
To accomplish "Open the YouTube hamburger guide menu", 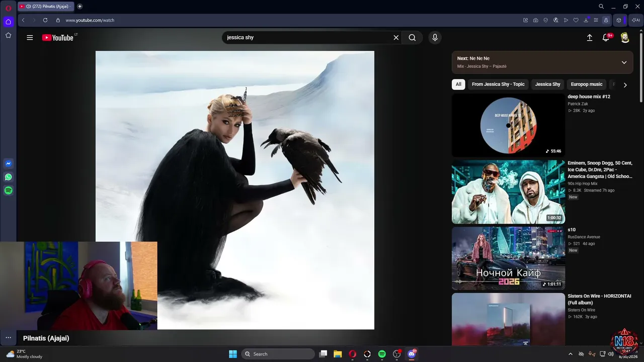I will click(30, 37).
